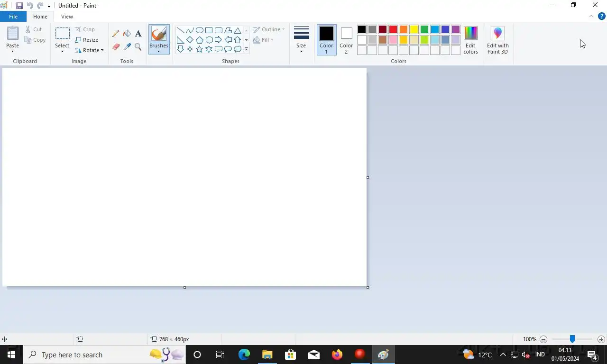Image resolution: width=607 pixels, height=364 pixels.
Task: Click the zoom slider handle
Action: coord(572,339)
